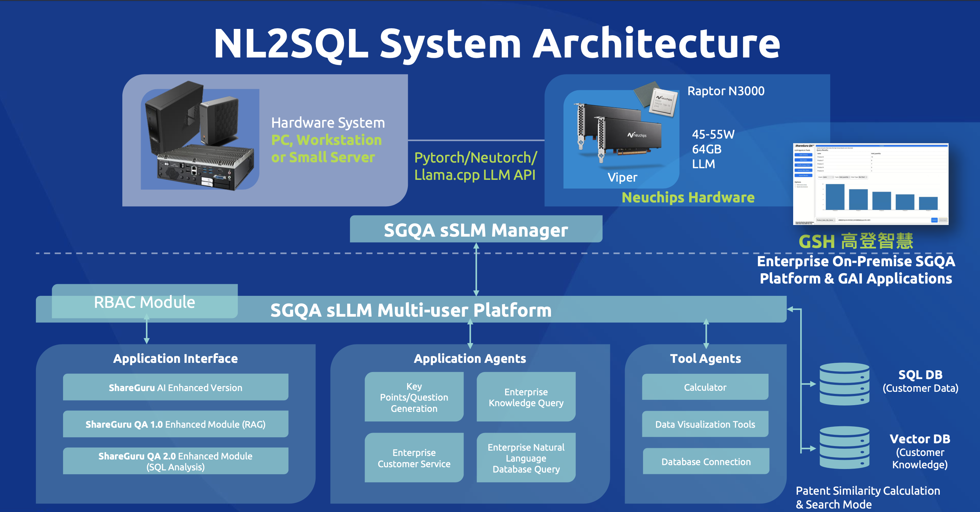Select ShareGuru AI Enhanced Version
980x512 pixels.
point(176,387)
